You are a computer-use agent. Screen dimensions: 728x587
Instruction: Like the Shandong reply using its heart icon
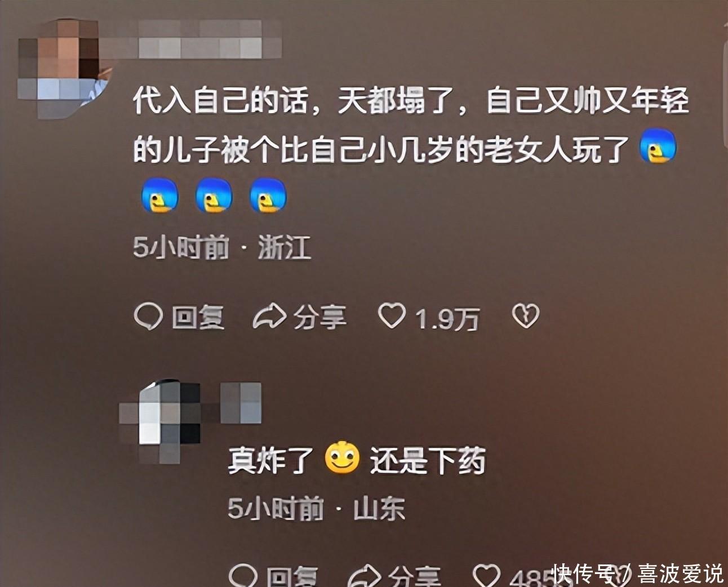487,576
